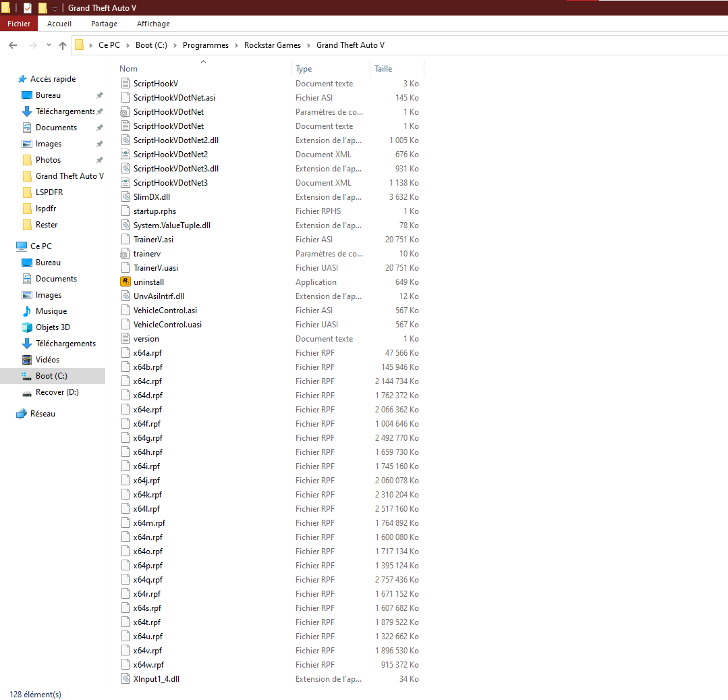728x700 pixels.
Task: Click the Ce PC breadcrumb
Action: [x=109, y=45]
